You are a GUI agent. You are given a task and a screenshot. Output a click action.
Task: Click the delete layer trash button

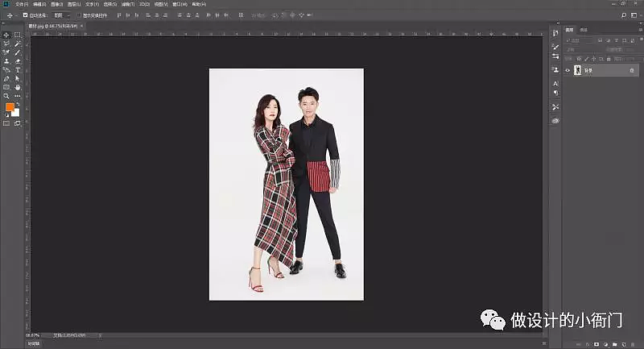pyautogui.click(x=633, y=344)
